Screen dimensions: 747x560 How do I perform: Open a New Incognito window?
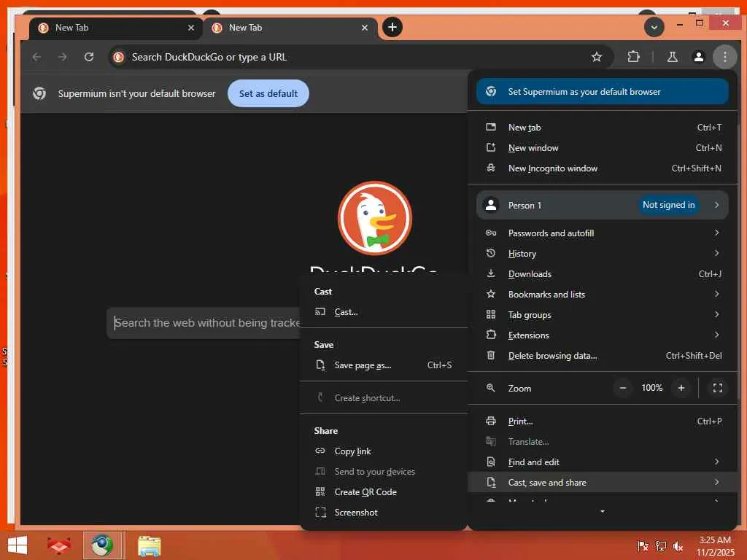[x=602, y=168]
